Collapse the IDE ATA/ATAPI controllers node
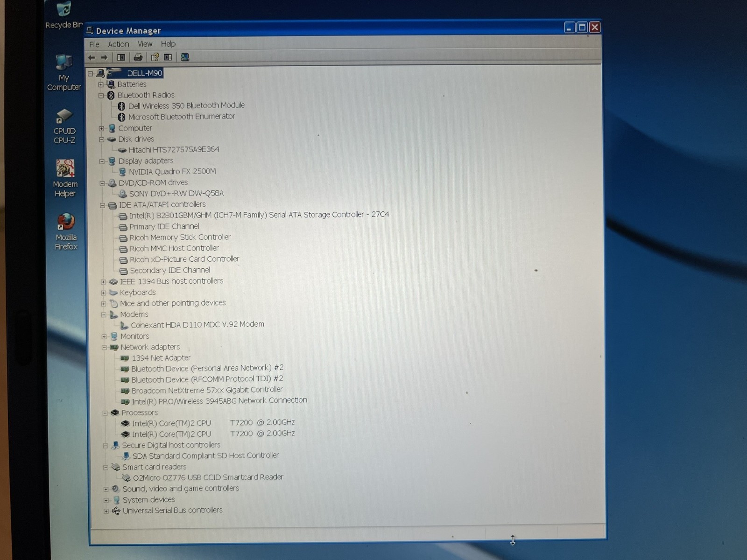 tap(102, 205)
